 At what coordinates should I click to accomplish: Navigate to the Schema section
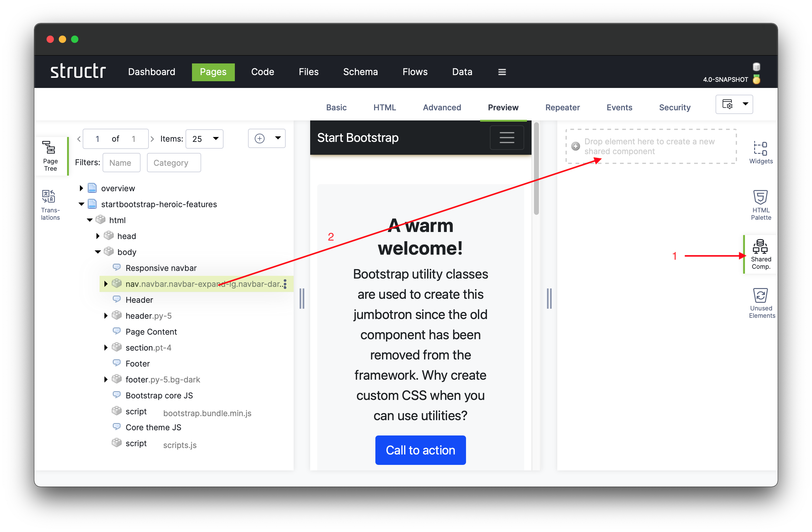click(x=361, y=72)
